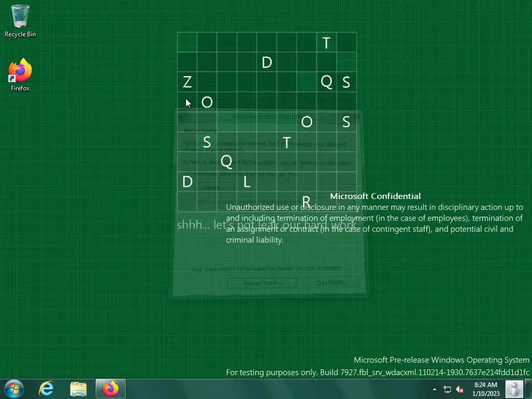532x399 pixels.
Task: Switch to Firefox taskbar button
Action: point(111,389)
